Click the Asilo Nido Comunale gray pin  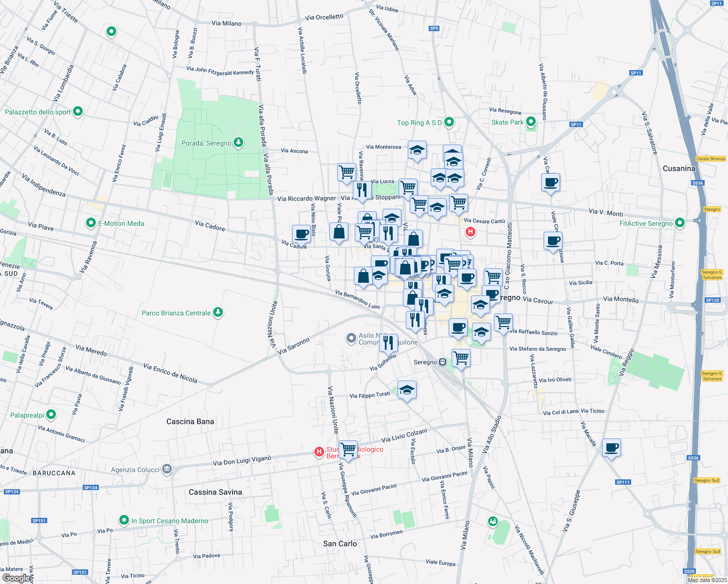pos(351,338)
